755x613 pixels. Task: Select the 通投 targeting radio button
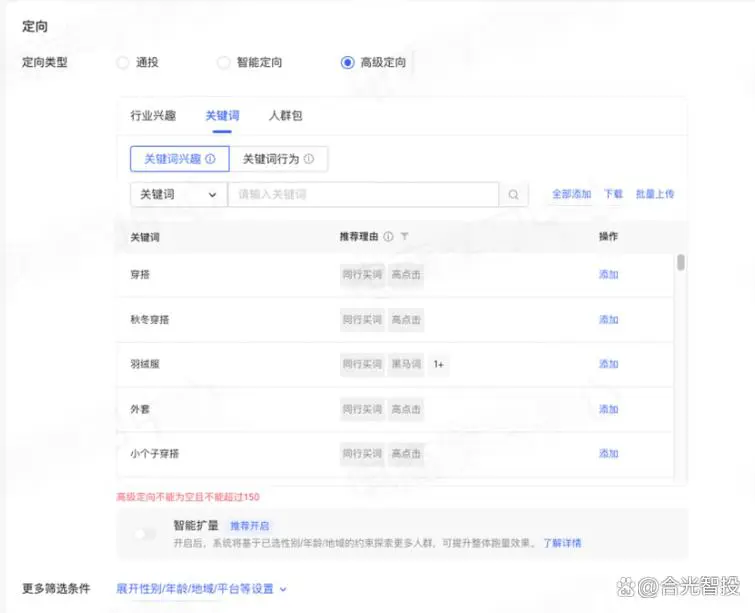[x=123, y=62]
